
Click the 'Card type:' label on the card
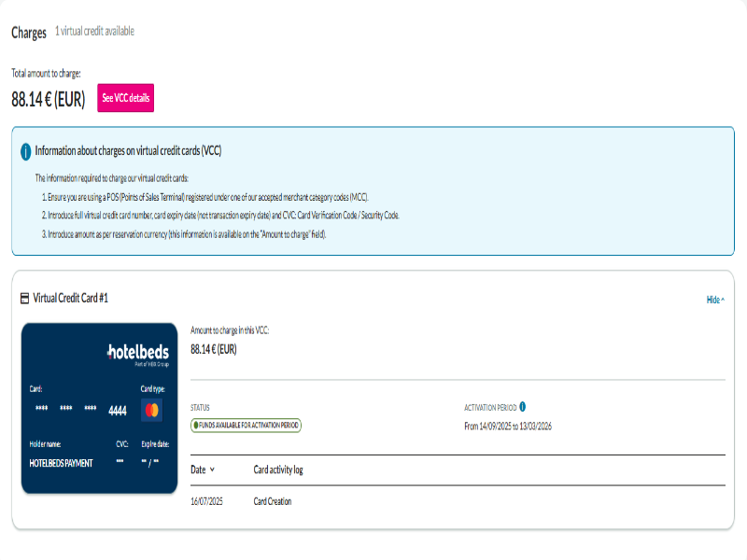pos(152,389)
